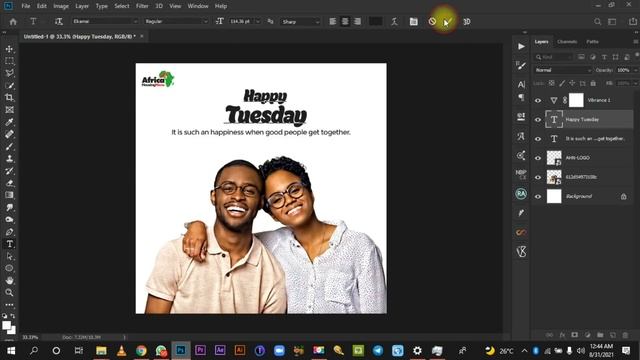Select the Eraser tool
640x360 pixels.
tap(9, 183)
